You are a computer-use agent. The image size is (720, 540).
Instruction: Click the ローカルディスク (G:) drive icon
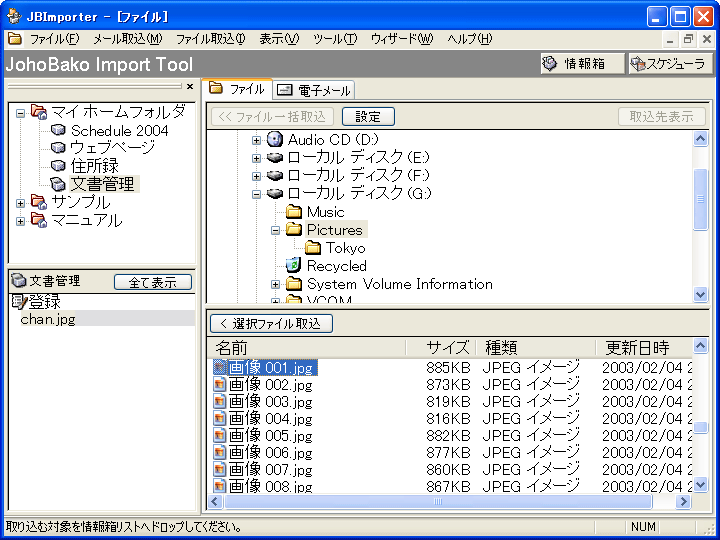tap(275, 193)
